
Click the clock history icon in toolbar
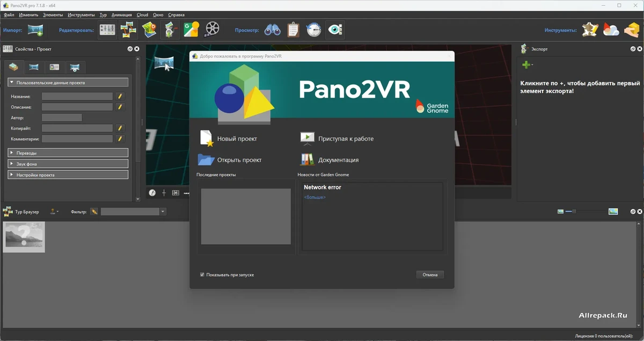(314, 30)
